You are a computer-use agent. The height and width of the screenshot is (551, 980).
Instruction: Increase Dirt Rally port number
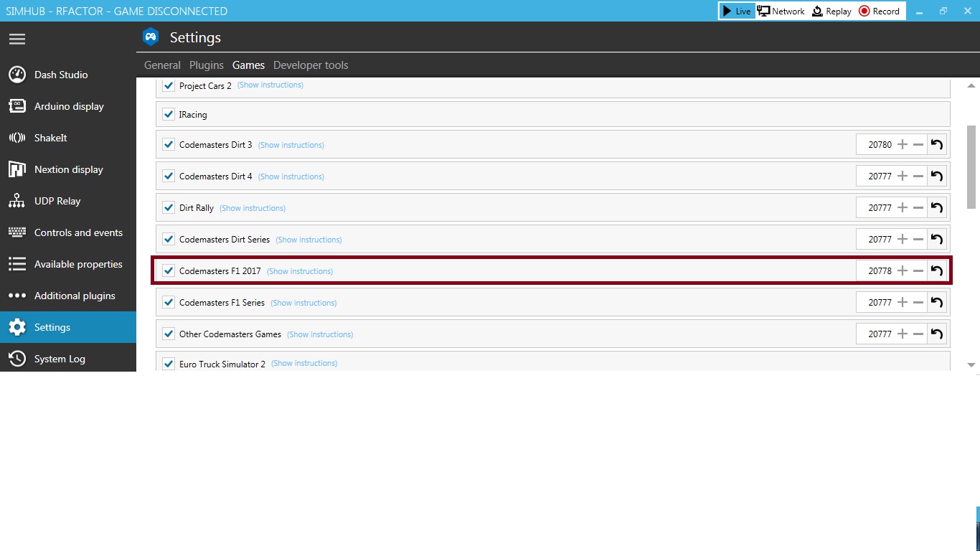coord(903,207)
